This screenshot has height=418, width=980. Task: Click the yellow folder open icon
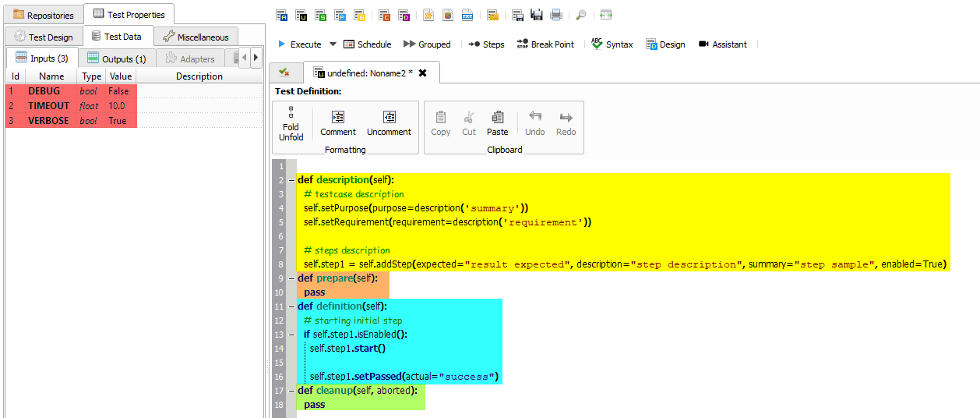click(x=492, y=15)
